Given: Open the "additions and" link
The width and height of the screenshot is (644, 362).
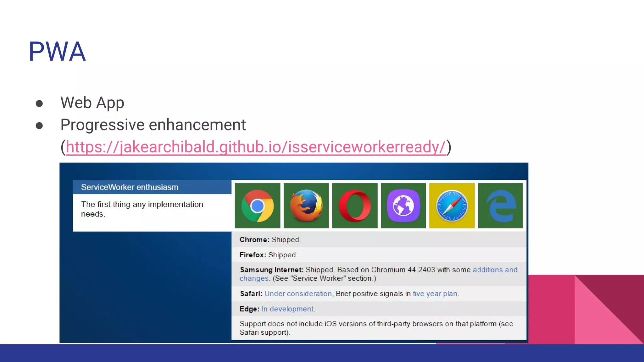Looking at the screenshot, I should 495,270.
